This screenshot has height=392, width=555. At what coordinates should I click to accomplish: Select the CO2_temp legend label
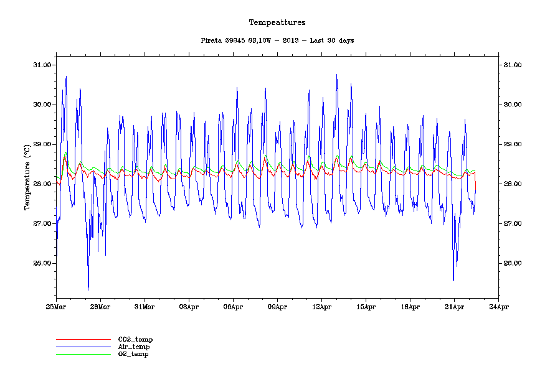coord(135,339)
